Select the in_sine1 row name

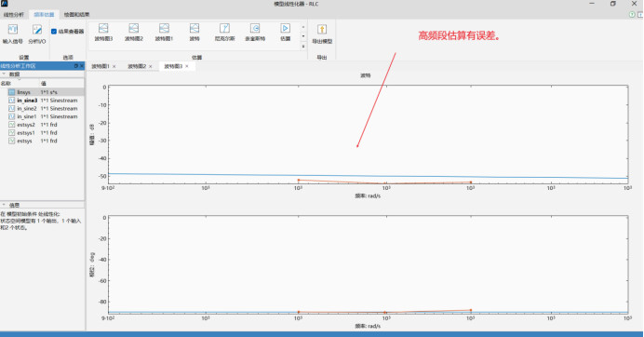point(27,116)
